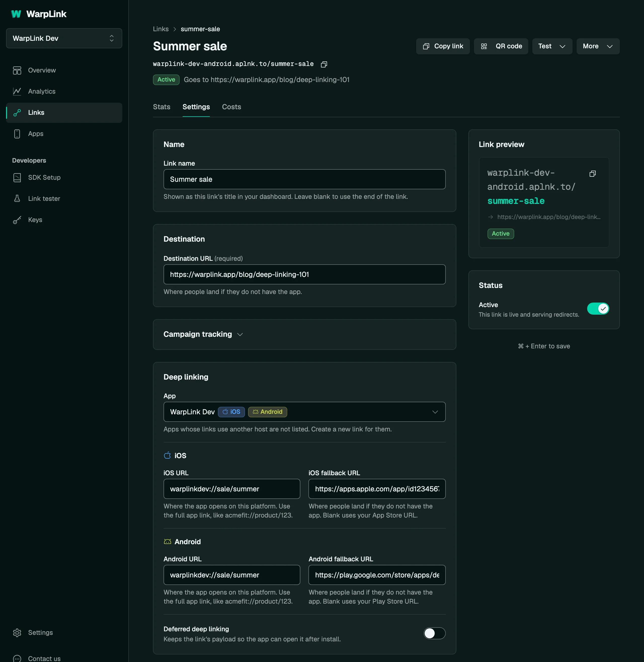The height and width of the screenshot is (662, 644).
Task: Click the Android section heading icon
Action: point(167,542)
